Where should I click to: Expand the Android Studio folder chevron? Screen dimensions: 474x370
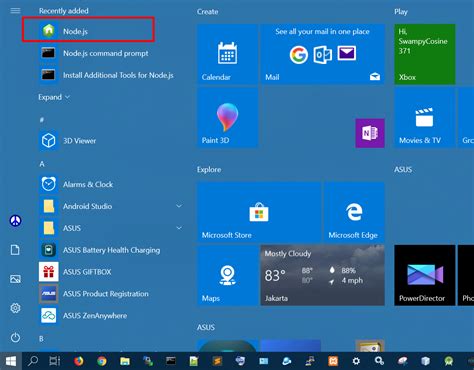click(179, 206)
